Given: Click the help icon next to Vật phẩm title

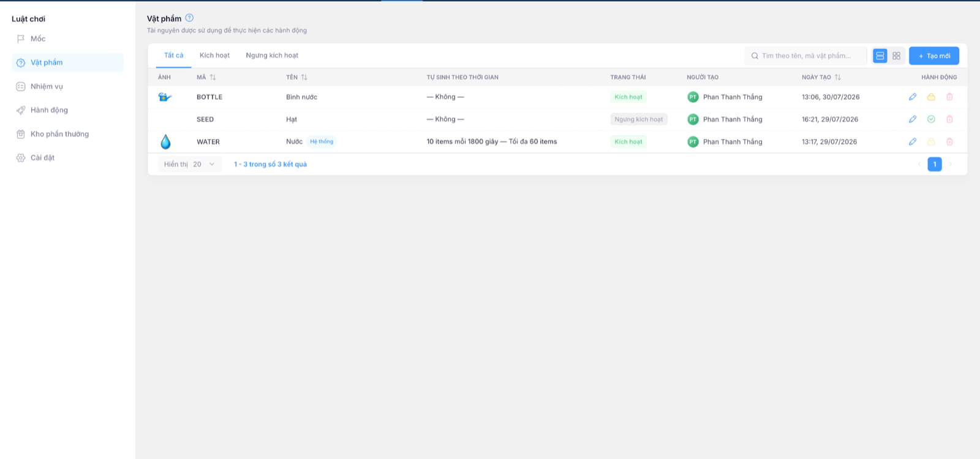Looking at the screenshot, I should point(189,18).
